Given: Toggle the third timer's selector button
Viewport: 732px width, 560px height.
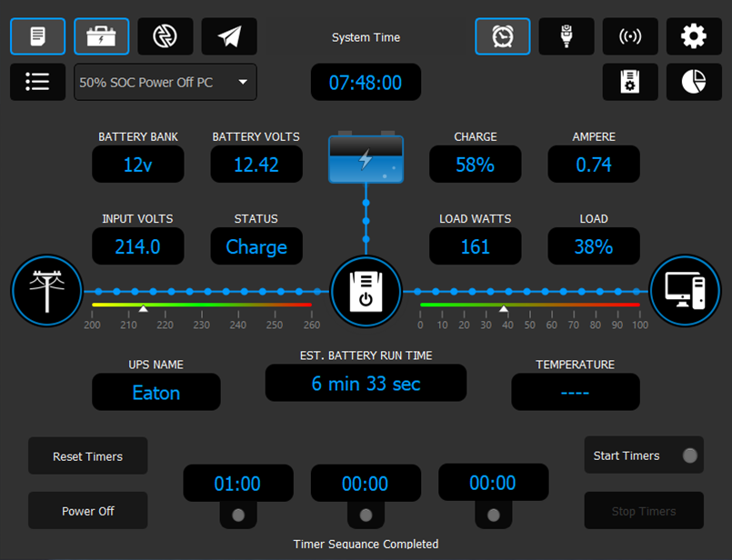Looking at the screenshot, I should pyautogui.click(x=493, y=515).
